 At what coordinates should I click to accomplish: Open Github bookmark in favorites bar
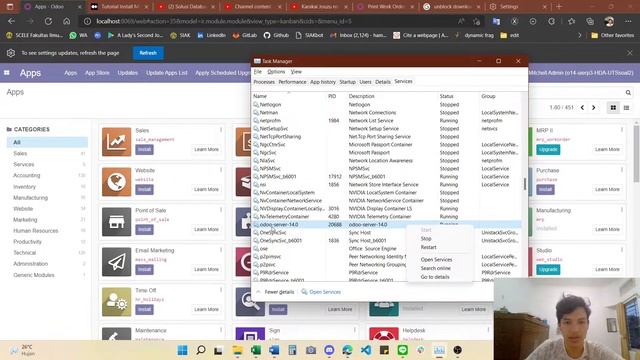pyautogui.click(x=276, y=36)
